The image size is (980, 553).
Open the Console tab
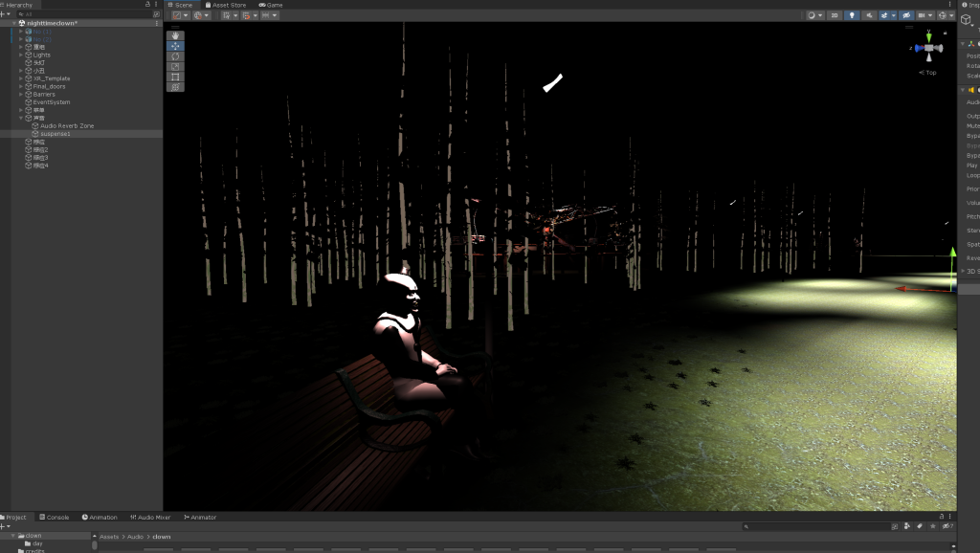click(x=54, y=518)
